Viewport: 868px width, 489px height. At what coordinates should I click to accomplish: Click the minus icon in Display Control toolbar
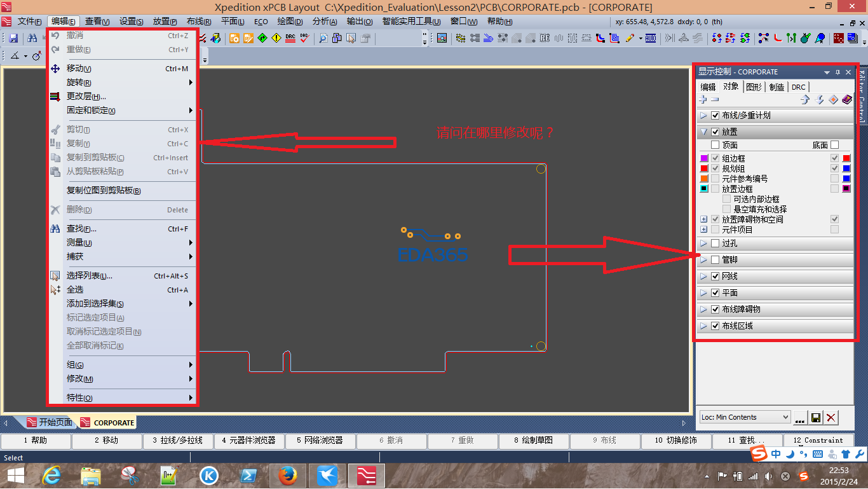click(x=715, y=100)
